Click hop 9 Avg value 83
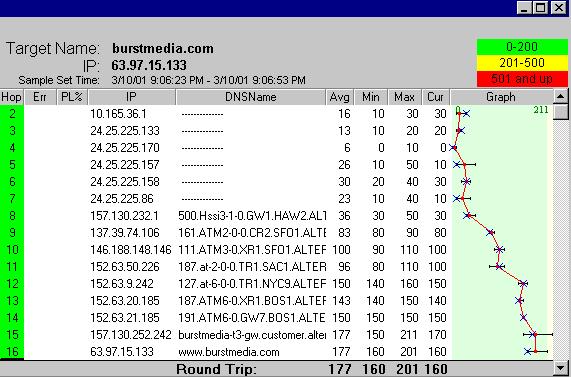 [x=344, y=233]
